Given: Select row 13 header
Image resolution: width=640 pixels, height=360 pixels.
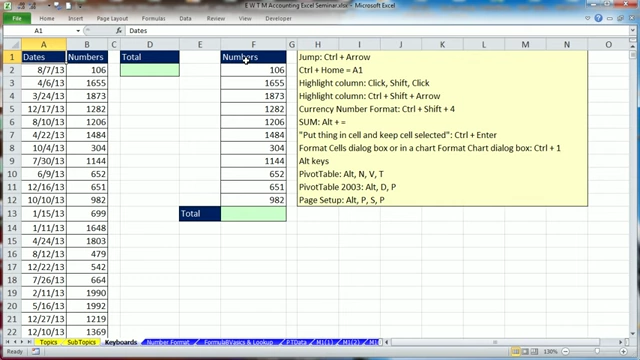Looking at the screenshot, I should [12, 213].
